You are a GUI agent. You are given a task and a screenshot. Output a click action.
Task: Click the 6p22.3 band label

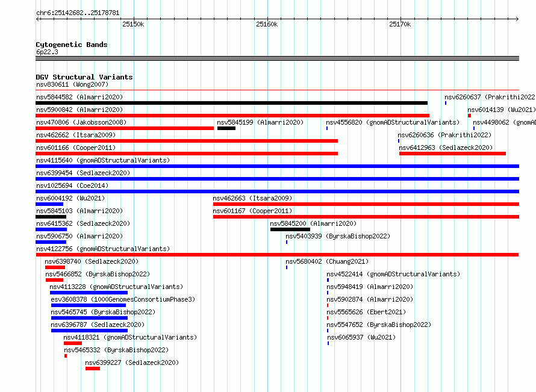pos(47,52)
